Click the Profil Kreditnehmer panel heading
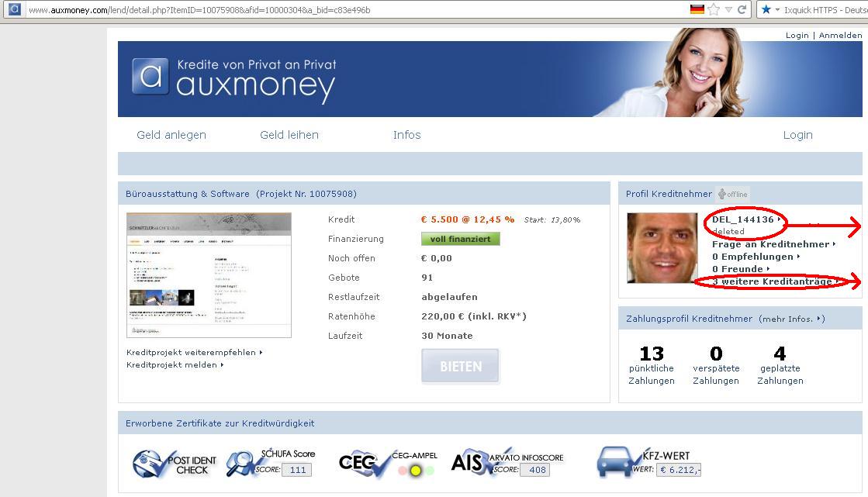Screen dimensions: 868x497 coord(669,194)
